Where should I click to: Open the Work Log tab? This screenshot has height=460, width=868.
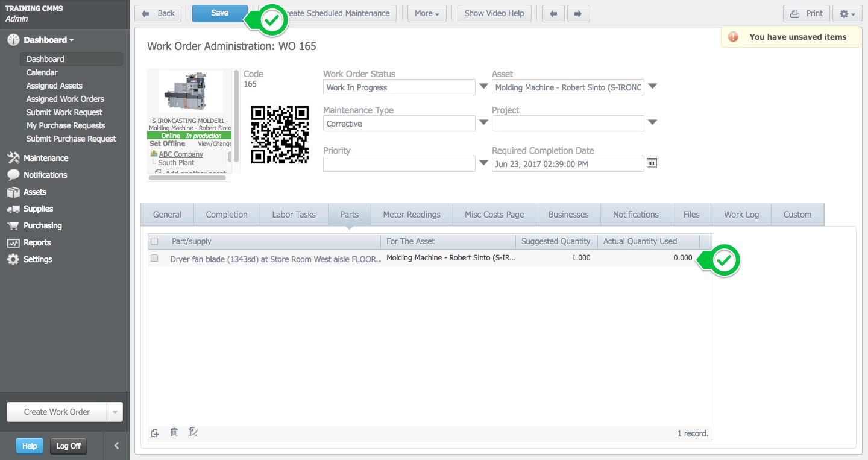pos(741,215)
